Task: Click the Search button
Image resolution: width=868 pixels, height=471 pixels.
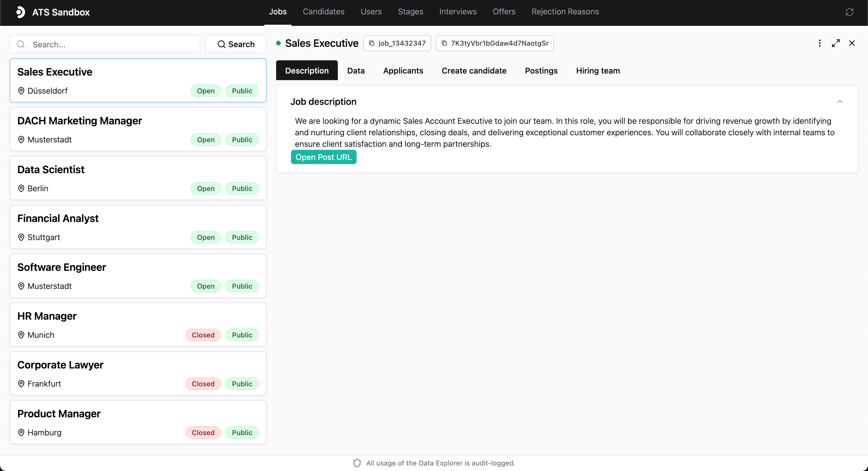Action: click(x=236, y=44)
